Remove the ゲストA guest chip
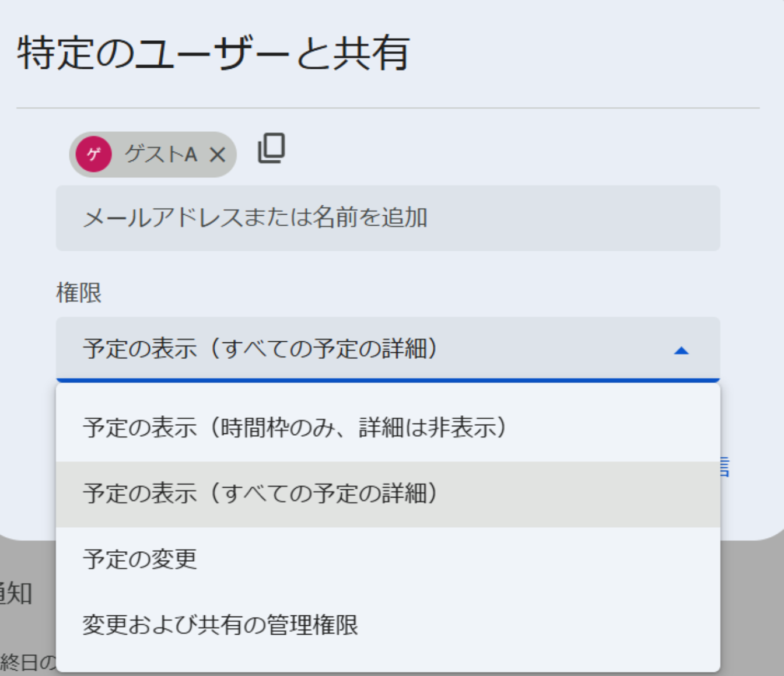784x676 pixels. (218, 155)
